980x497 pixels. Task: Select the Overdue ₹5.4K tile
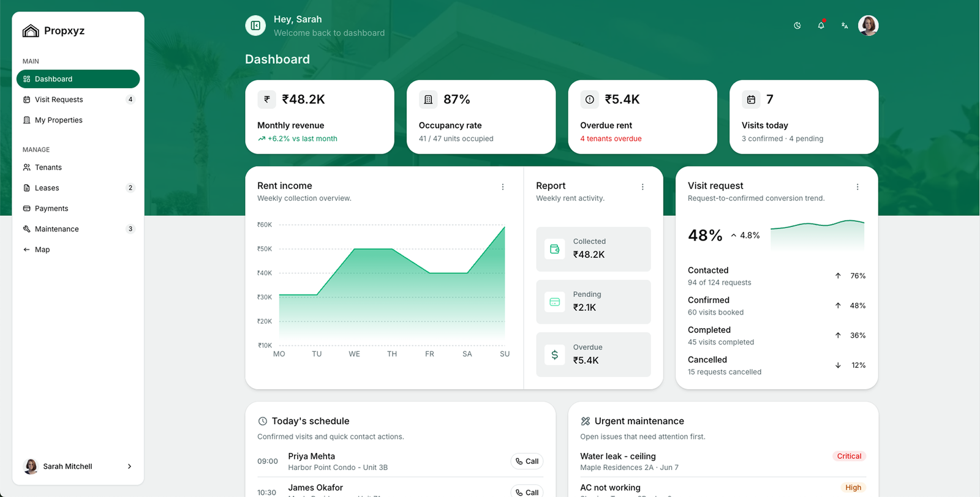pos(594,355)
